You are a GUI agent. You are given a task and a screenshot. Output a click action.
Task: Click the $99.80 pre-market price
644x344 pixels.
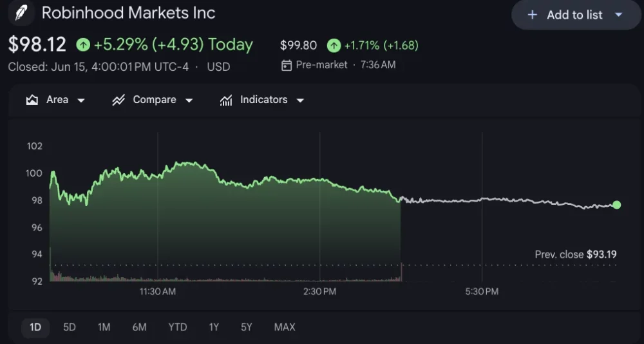pos(298,45)
